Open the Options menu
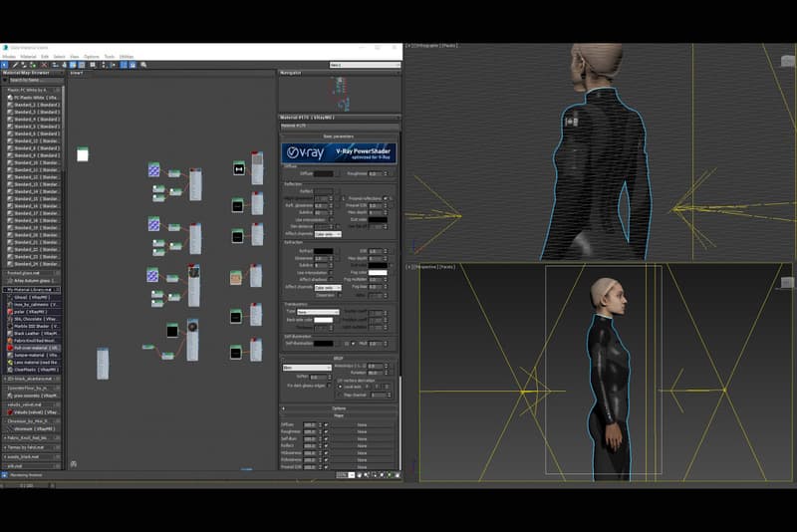This screenshot has height=532, width=797. click(x=92, y=57)
